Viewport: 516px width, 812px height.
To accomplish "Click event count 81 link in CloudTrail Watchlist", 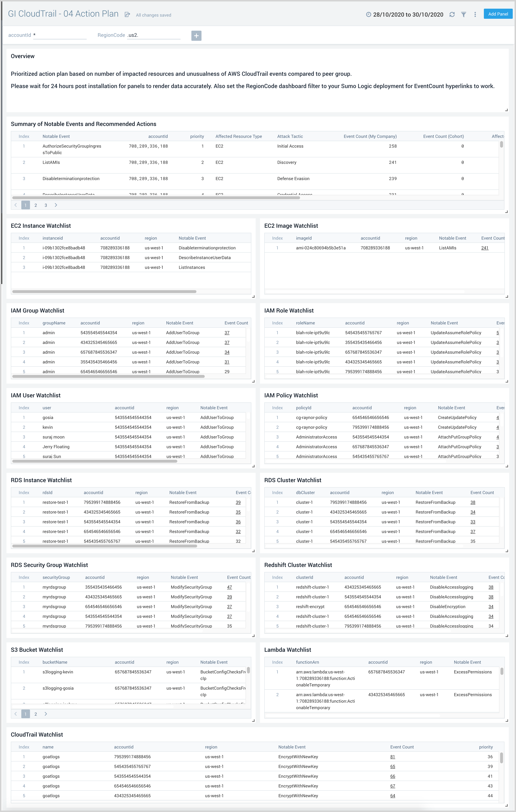I will point(393,757).
